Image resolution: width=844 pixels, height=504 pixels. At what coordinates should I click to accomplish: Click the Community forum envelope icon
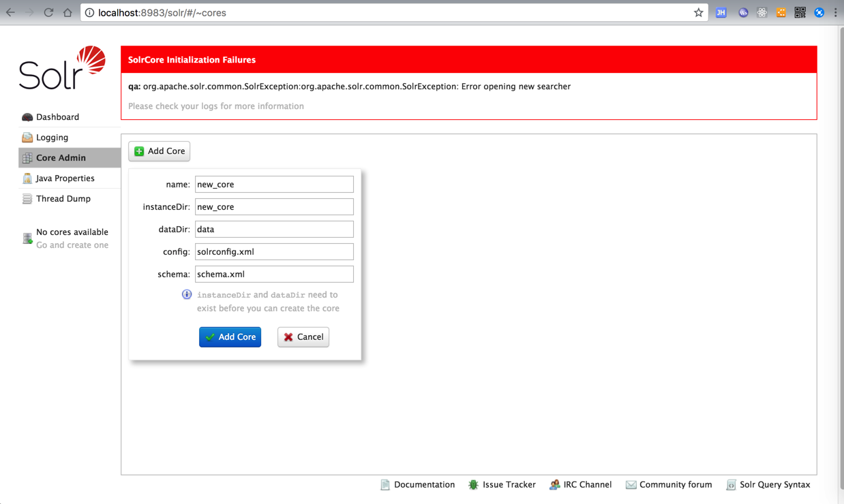pyautogui.click(x=631, y=485)
